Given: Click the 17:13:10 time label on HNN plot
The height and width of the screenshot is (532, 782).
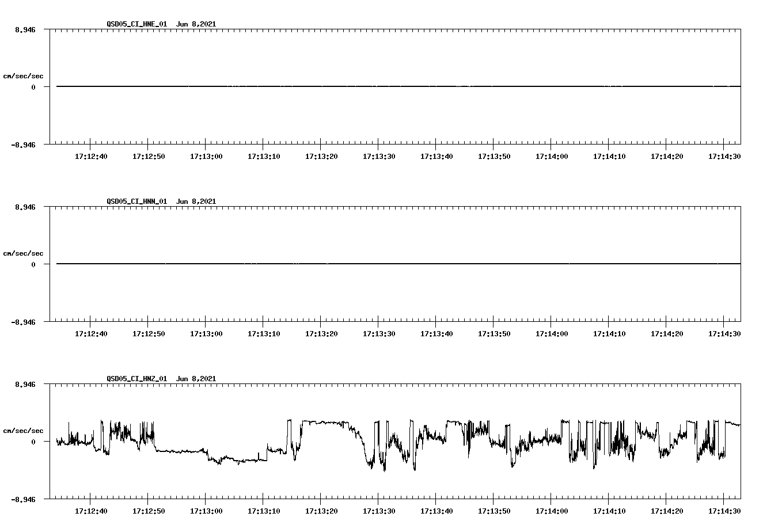Looking at the screenshot, I should [264, 334].
